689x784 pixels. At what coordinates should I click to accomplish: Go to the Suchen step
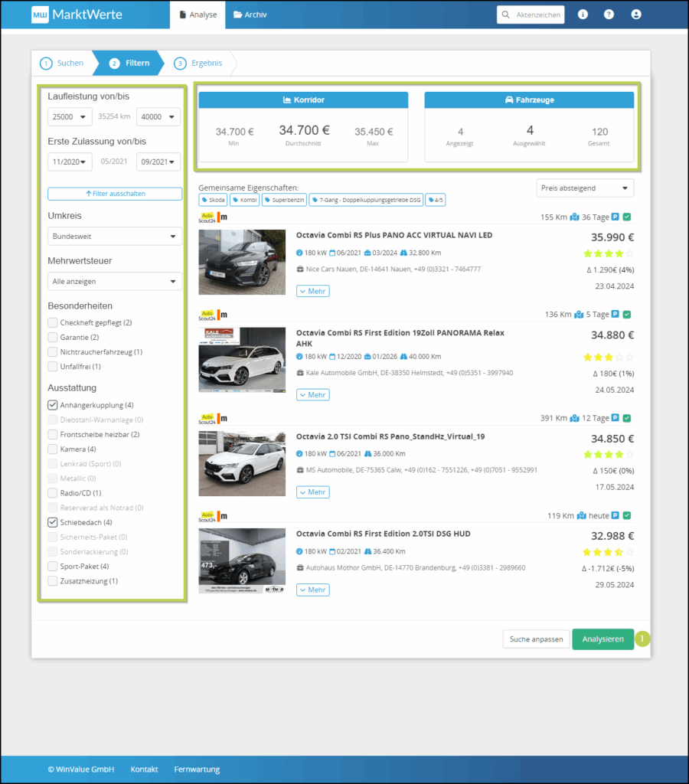(62, 63)
